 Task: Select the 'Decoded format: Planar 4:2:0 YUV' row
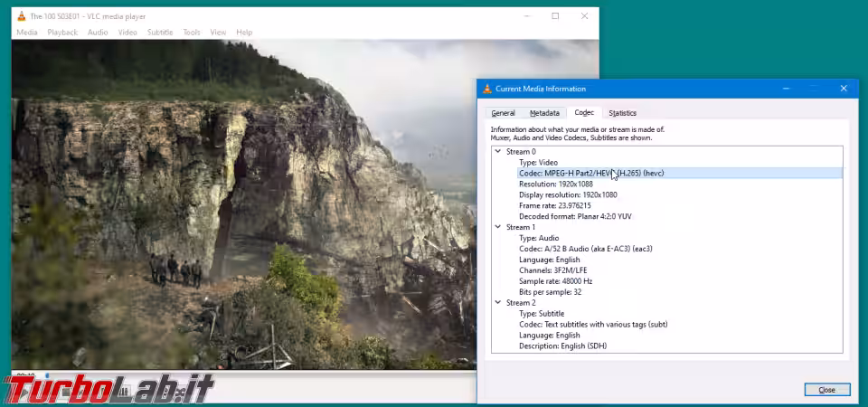pos(680,216)
